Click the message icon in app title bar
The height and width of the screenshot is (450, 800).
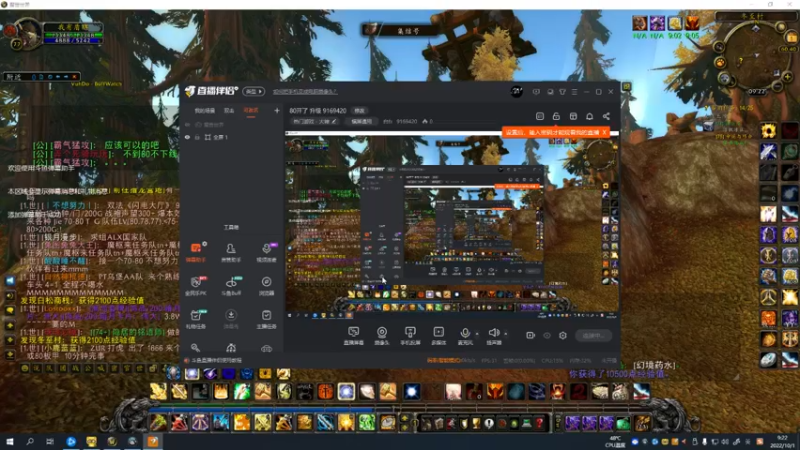(x=536, y=92)
